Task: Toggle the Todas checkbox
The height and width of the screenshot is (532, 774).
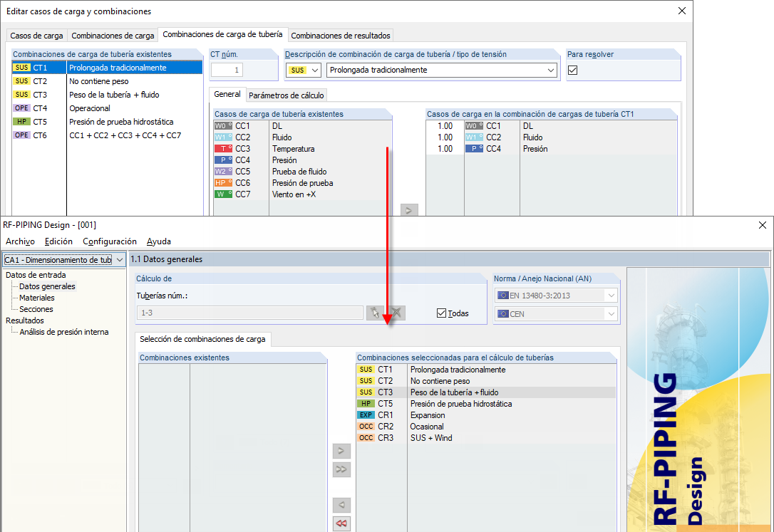Action: coord(441,313)
